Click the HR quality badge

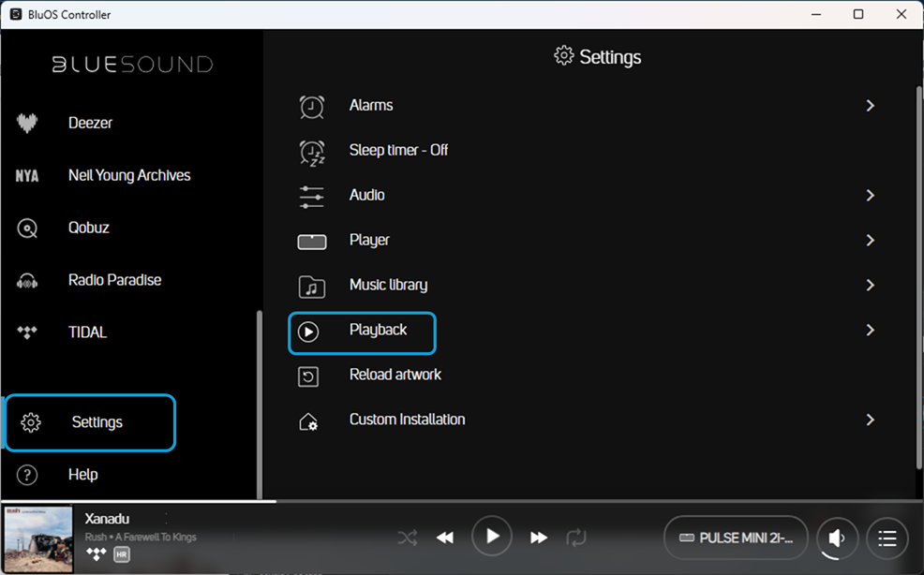pyautogui.click(x=122, y=554)
